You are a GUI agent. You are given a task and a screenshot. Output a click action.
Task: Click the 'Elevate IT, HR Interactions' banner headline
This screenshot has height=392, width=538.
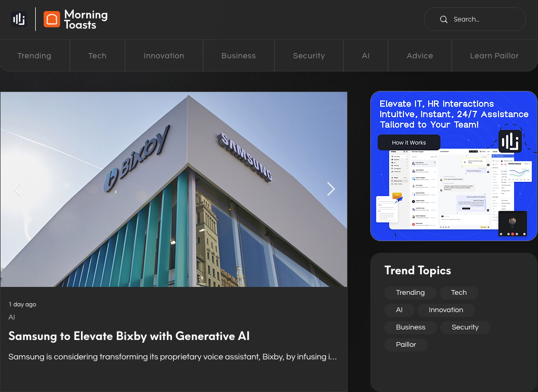454,114
